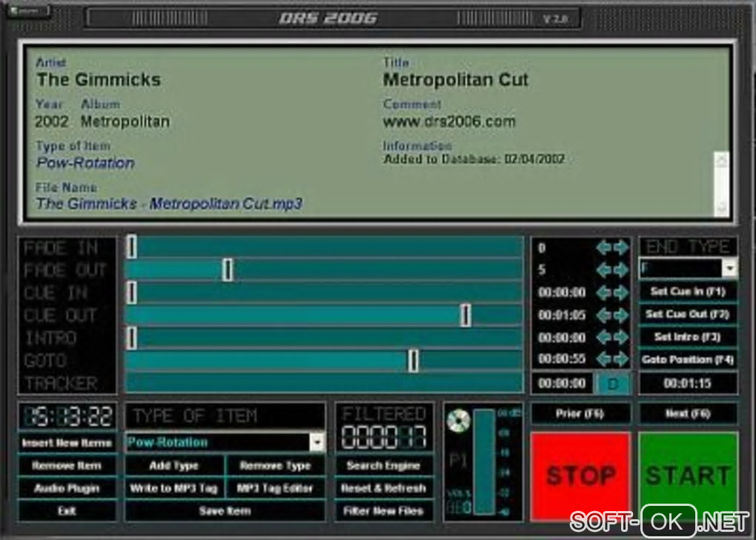Click the player volume level bar
Screen dimensions: 756x540
(483, 462)
